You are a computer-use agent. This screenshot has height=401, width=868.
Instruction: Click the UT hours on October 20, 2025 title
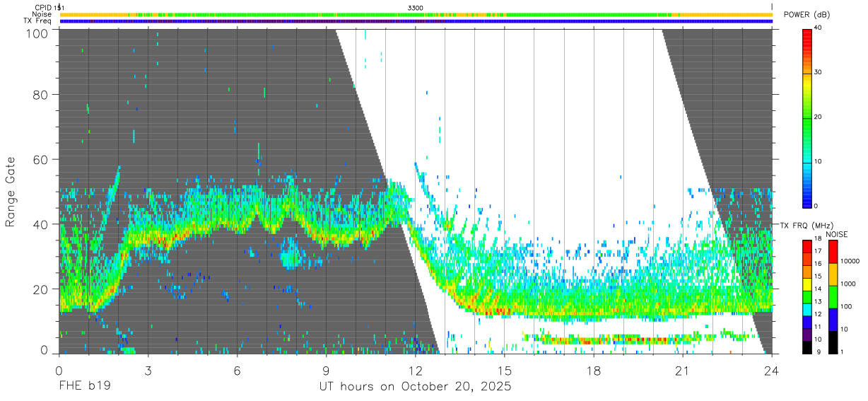(416, 386)
